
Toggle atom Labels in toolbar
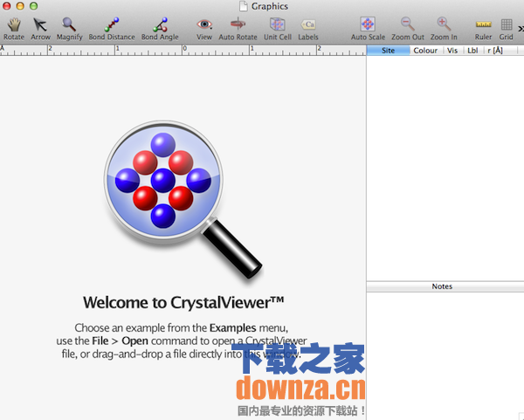308,29
